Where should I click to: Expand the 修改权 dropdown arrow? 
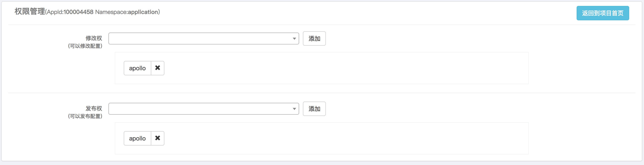(294, 39)
